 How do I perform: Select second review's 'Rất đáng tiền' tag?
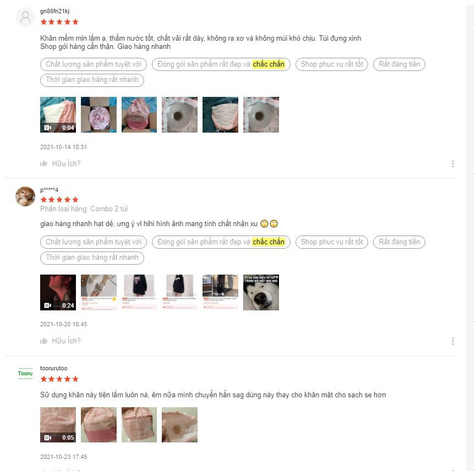(399, 242)
